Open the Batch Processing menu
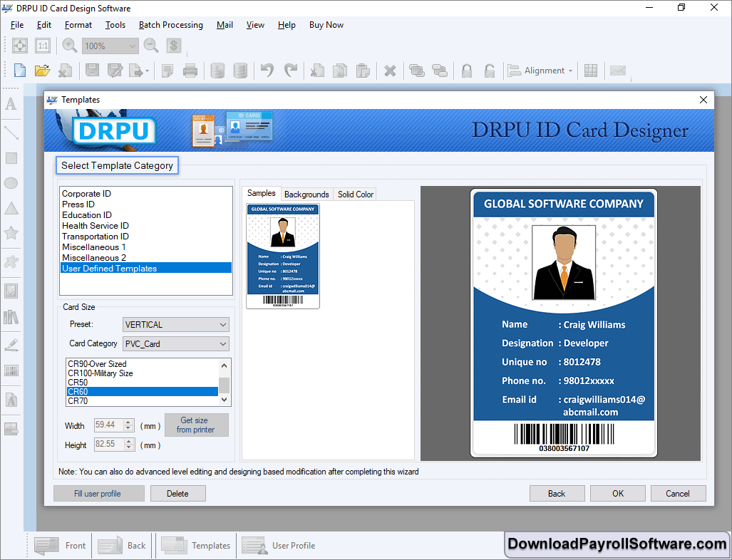 point(170,25)
